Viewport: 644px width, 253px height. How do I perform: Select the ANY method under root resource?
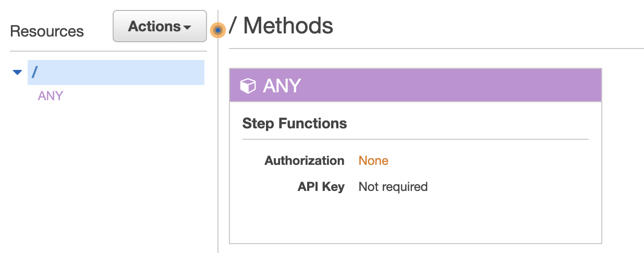(x=51, y=96)
